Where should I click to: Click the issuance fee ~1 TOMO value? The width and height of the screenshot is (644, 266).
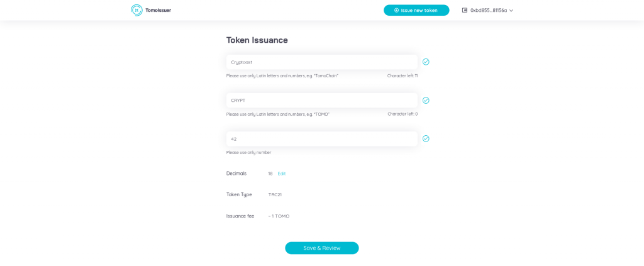[x=279, y=216]
